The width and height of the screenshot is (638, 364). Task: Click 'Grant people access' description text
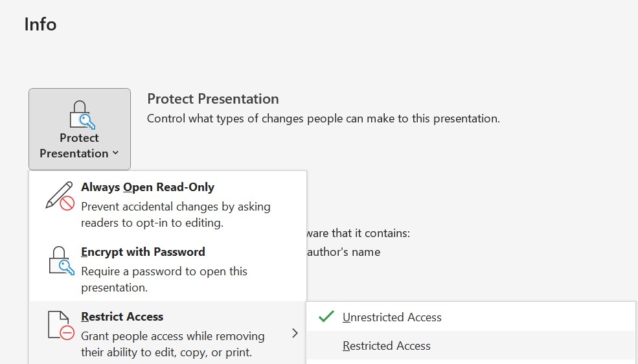pos(172,344)
